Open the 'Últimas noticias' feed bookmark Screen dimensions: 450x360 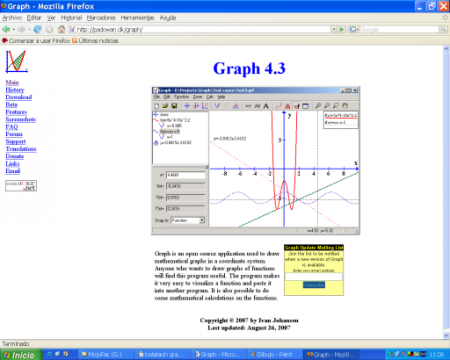(x=95, y=41)
